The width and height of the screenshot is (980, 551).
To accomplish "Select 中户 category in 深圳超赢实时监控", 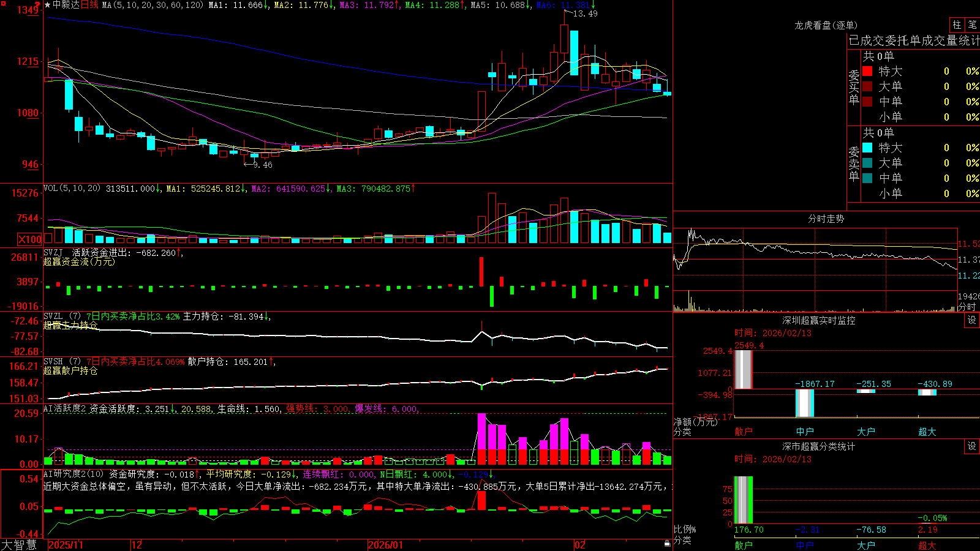I will pyautogui.click(x=805, y=432).
